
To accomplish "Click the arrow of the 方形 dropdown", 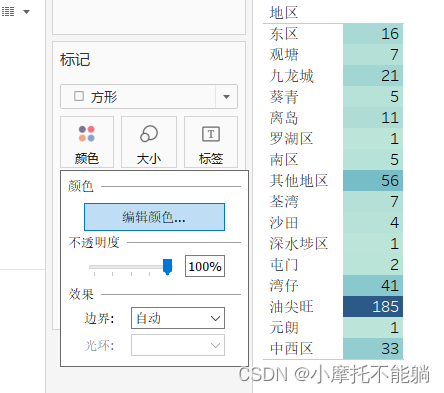I will point(226,97).
